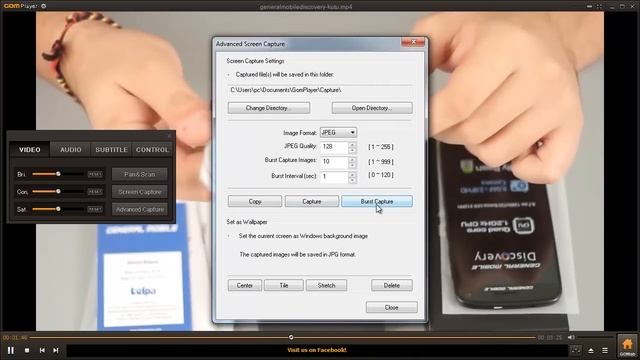Close Advanced Screen Capture via the red X

[413, 42]
